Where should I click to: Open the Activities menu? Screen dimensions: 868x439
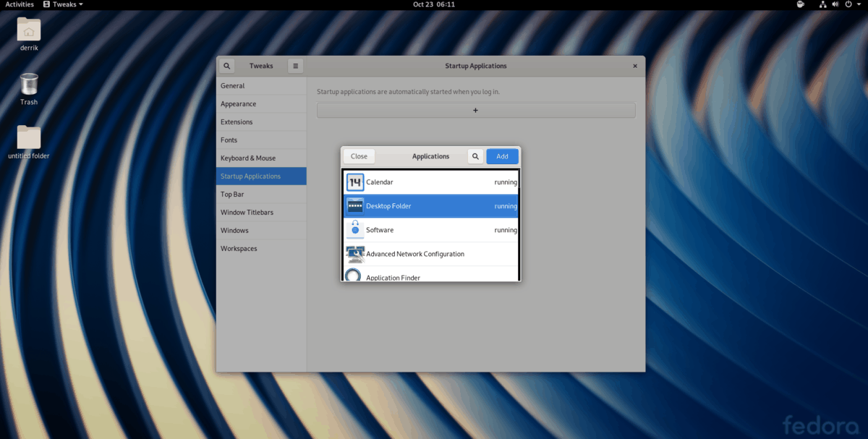tap(19, 4)
